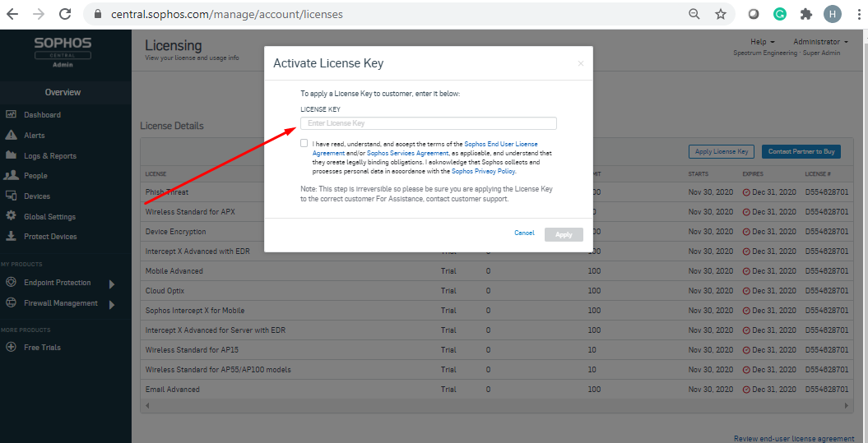
Task: Cancel the license key dialog
Action: (524, 233)
